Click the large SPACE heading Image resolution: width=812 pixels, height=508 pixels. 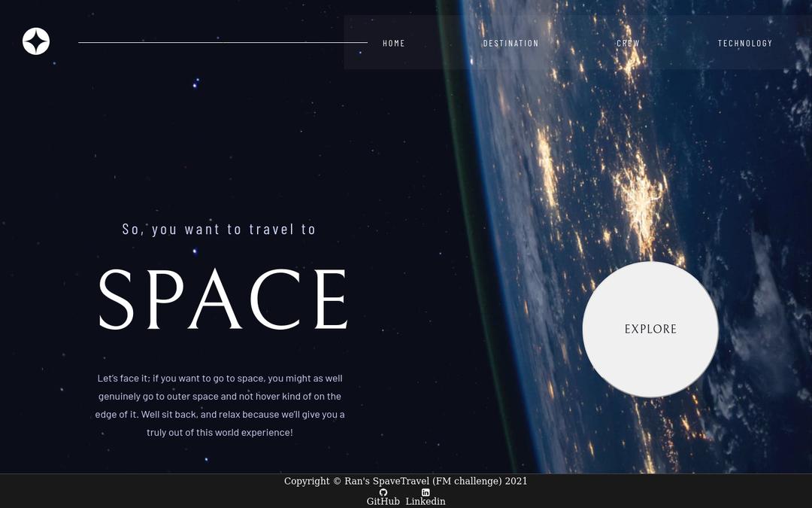click(x=223, y=300)
